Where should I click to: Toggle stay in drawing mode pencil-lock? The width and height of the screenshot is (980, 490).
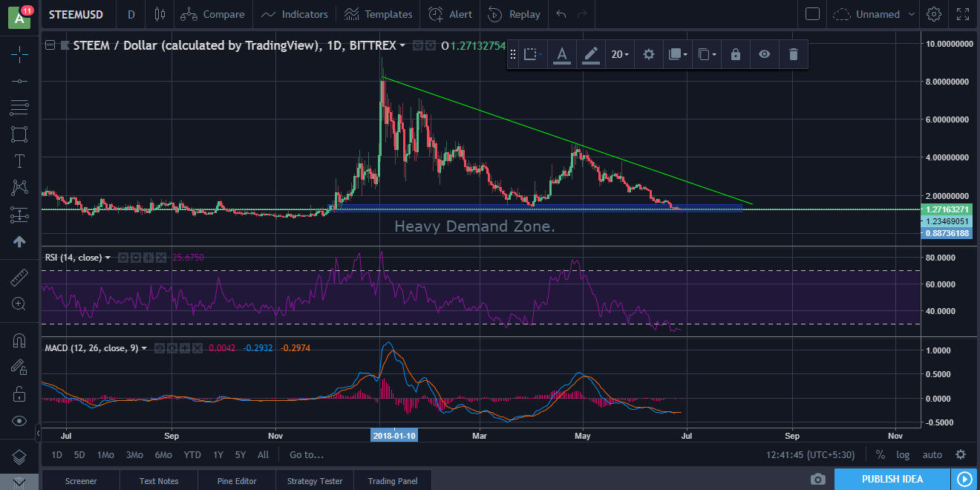[x=19, y=367]
